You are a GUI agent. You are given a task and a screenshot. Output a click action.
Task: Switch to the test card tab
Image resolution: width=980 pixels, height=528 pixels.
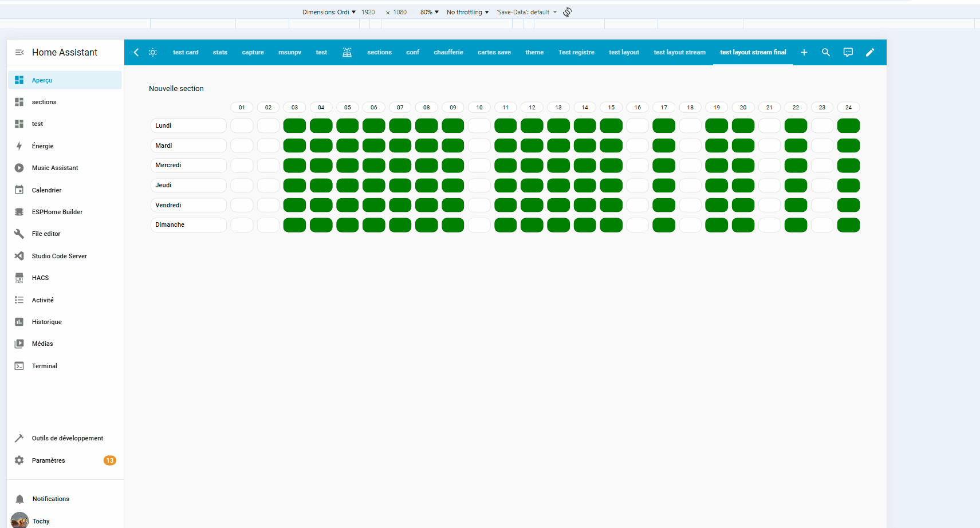point(186,52)
